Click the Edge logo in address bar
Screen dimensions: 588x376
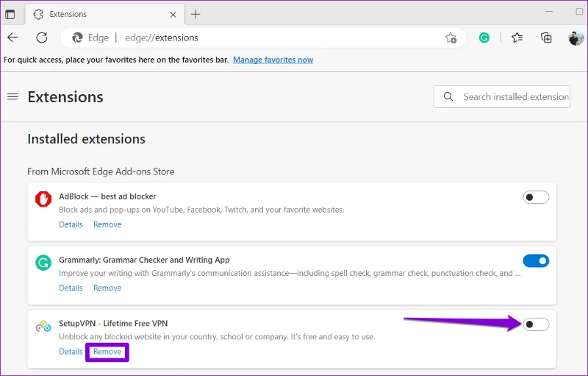coord(77,38)
